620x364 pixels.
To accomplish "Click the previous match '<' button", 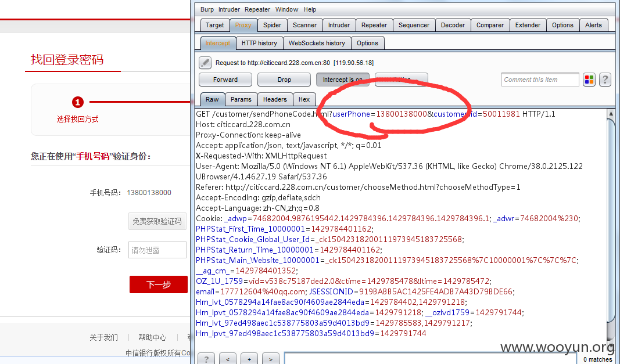I will click(228, 359).
